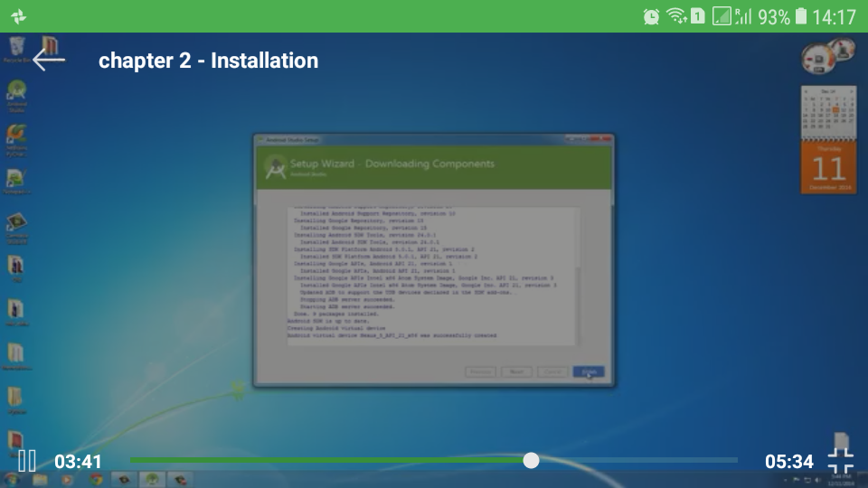Click the total duration 05:34

click(x=788, y=462)
